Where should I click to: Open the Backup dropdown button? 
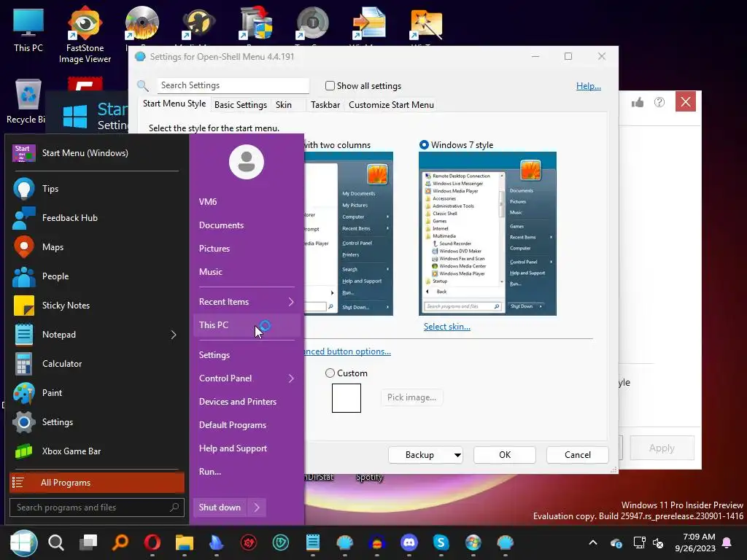(426, 455)
